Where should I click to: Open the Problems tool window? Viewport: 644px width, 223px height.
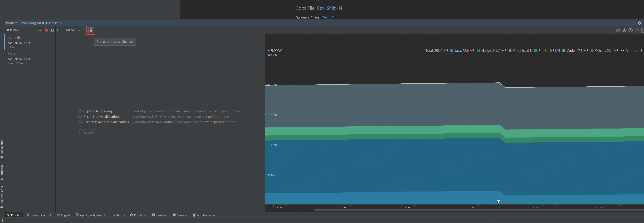pos(138,215)
